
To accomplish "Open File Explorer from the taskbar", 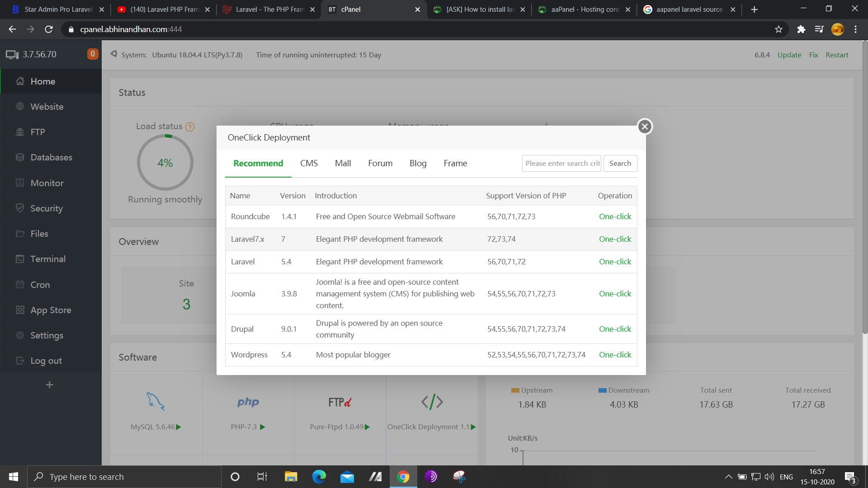I will [291, 477].
